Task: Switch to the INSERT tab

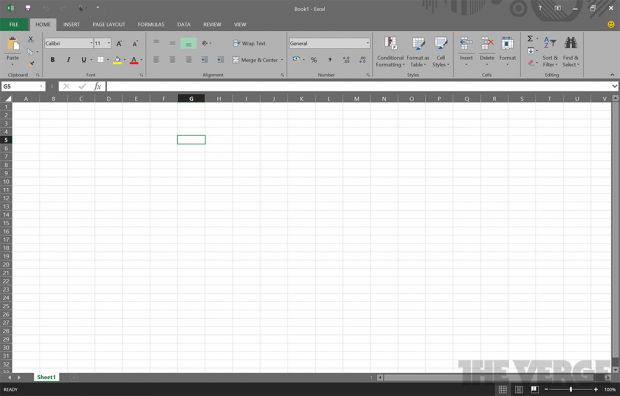Action: 72,25
